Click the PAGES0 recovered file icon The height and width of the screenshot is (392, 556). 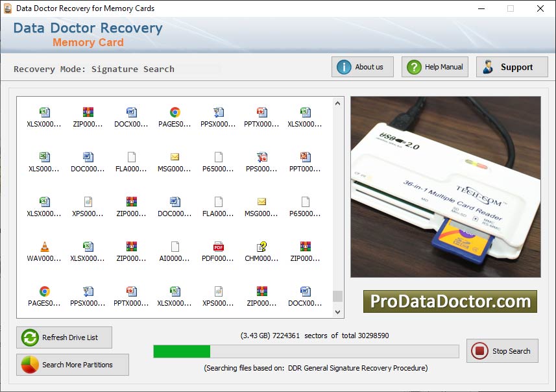tap(174, 112)
